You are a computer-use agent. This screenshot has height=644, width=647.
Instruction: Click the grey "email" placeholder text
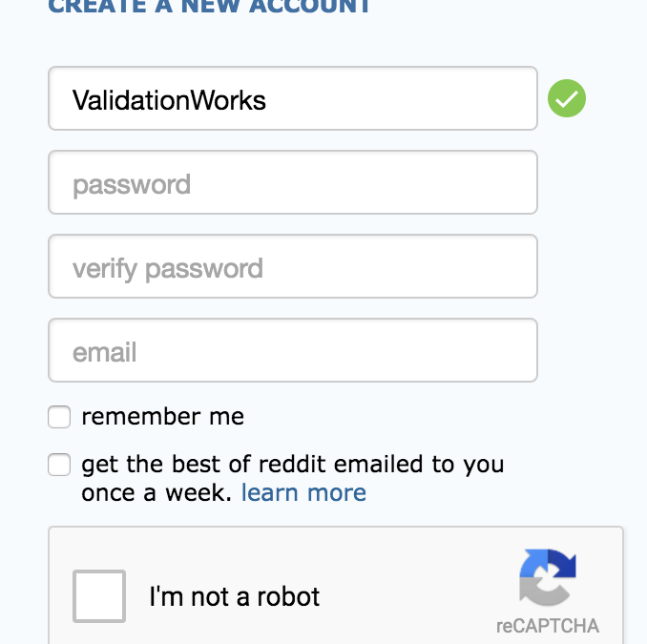tap(105, 352)
